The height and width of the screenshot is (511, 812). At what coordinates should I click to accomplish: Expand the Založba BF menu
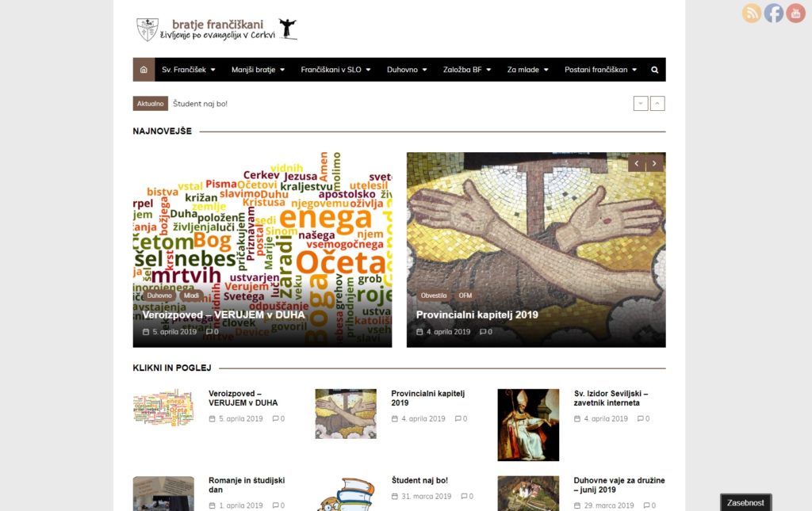point(467,69)
